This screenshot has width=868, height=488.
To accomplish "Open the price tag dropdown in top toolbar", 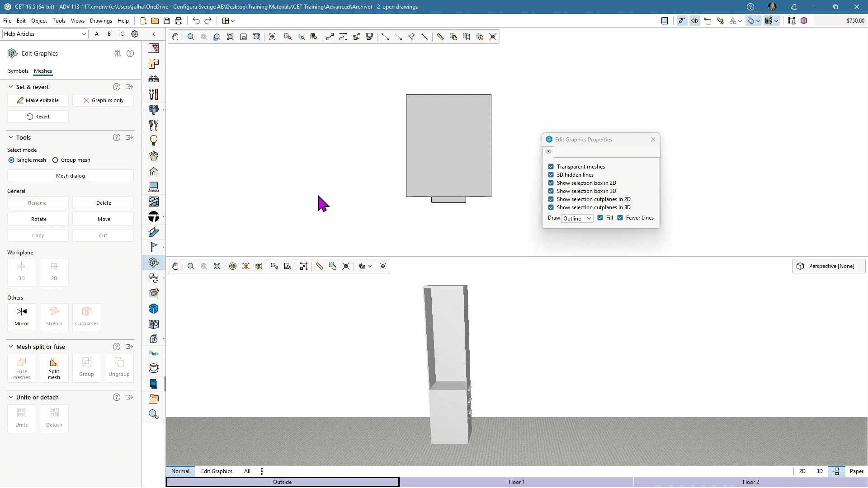I will 754,21.
